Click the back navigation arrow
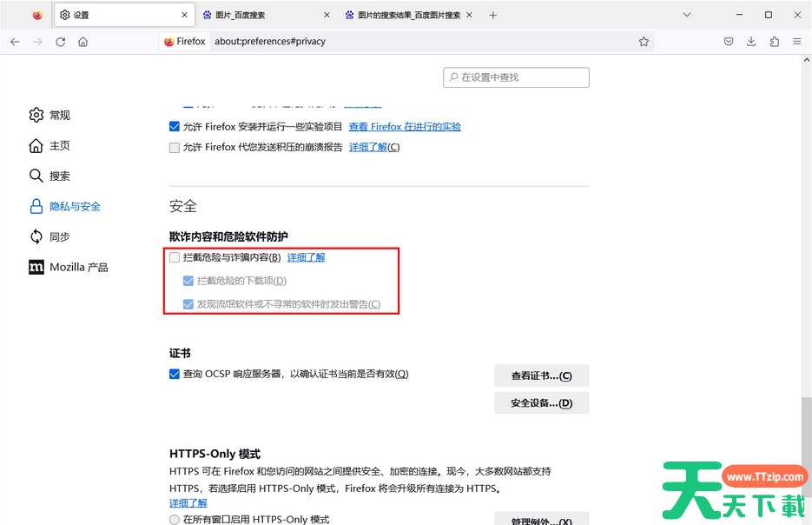 (x=15, y=42)
